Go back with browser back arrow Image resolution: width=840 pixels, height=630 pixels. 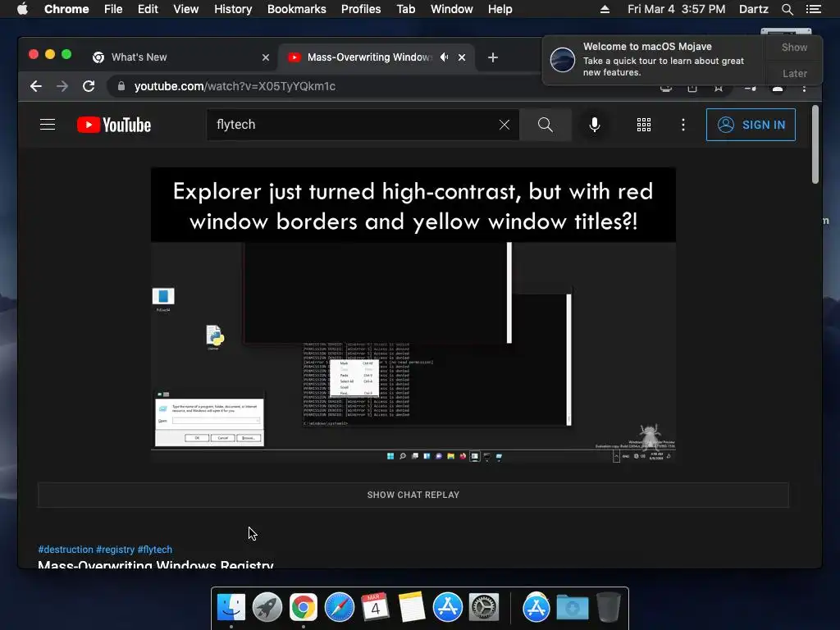pos(36,86)
